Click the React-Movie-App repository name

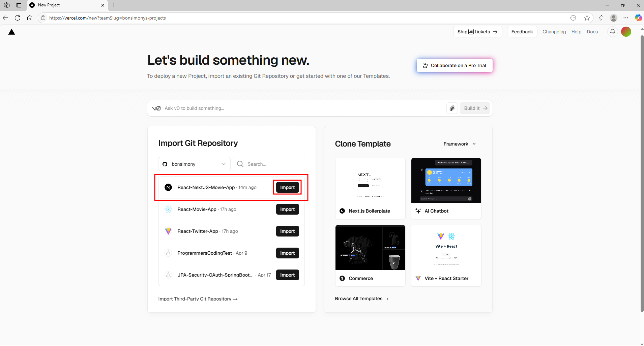(x=197, y=209)
